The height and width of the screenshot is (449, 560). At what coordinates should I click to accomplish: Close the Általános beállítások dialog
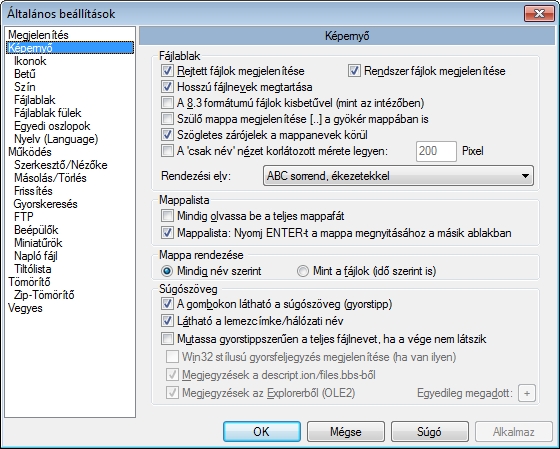[x=539, y=14]
